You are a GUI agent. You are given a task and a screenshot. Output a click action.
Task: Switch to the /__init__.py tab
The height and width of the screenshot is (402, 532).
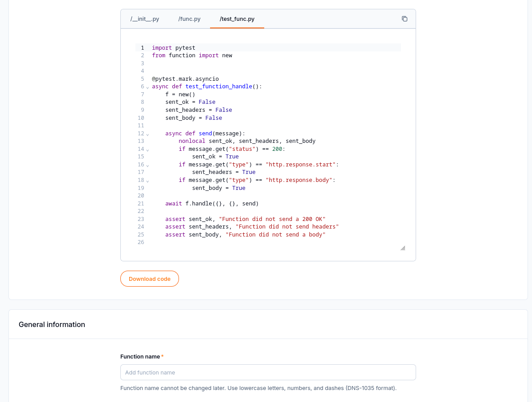[x=144, y=19]
